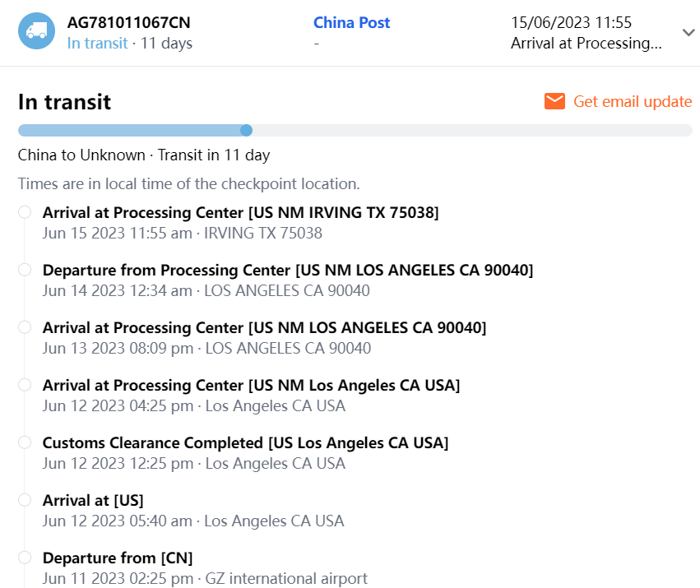The height and width of the screenshot is (588, 700).
Task: Click the Get email update link
Action: pyautogui.click(x=632, y=101)
